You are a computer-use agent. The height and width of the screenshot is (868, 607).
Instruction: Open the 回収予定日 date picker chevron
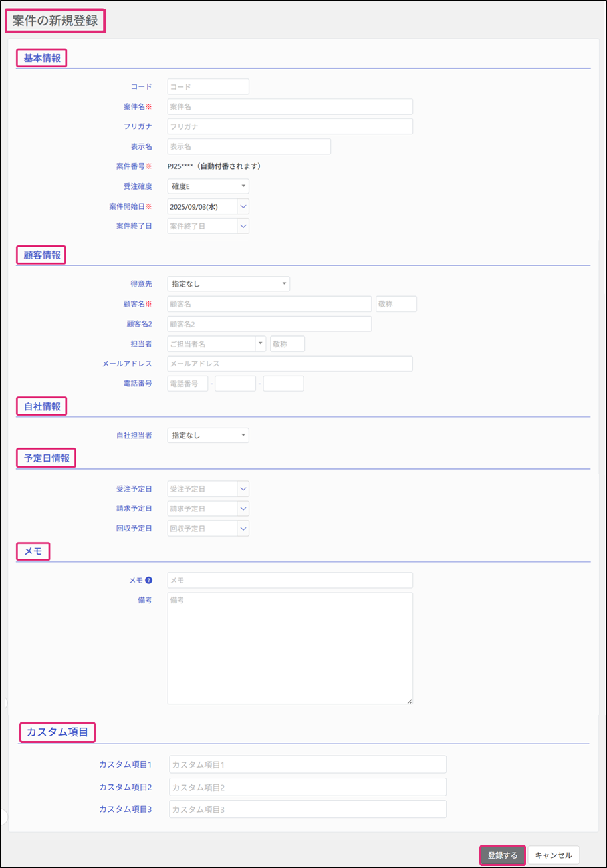tap(243, 529)
